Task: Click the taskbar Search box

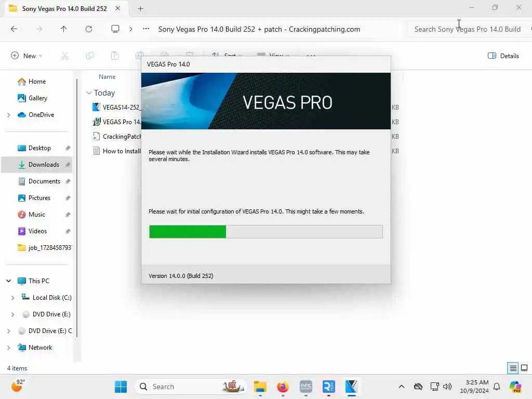Action: coord(191,387)
